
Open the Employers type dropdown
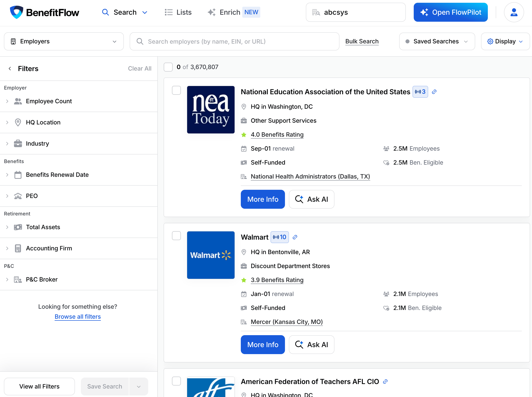pyautogui.click(x=64, y=41)
